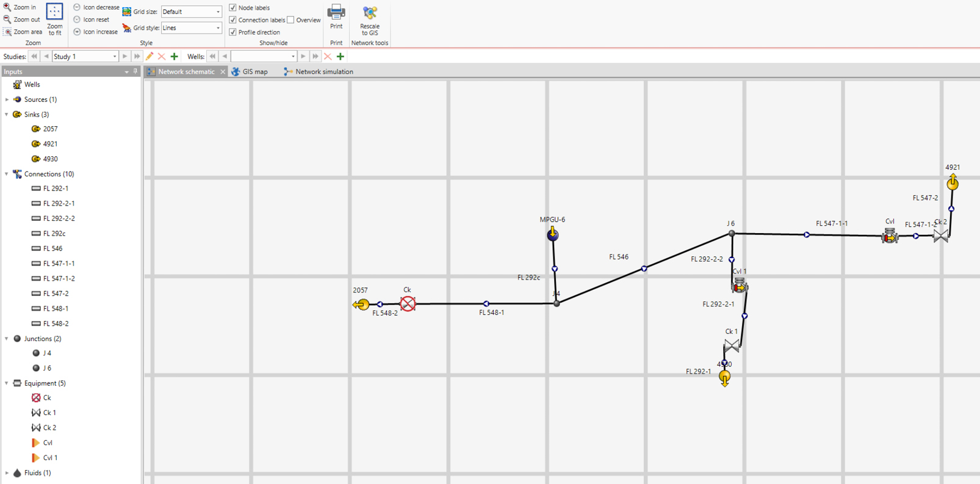The image size is (980, 484).
Task: Select sink 4921 in the tree
Action: coord(45,144)
